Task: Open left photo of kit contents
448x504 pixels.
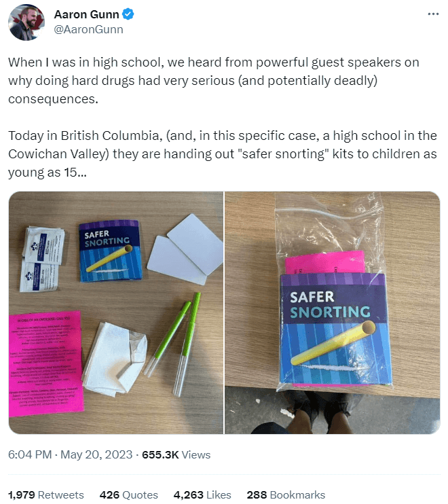Action: coord(116,312)
